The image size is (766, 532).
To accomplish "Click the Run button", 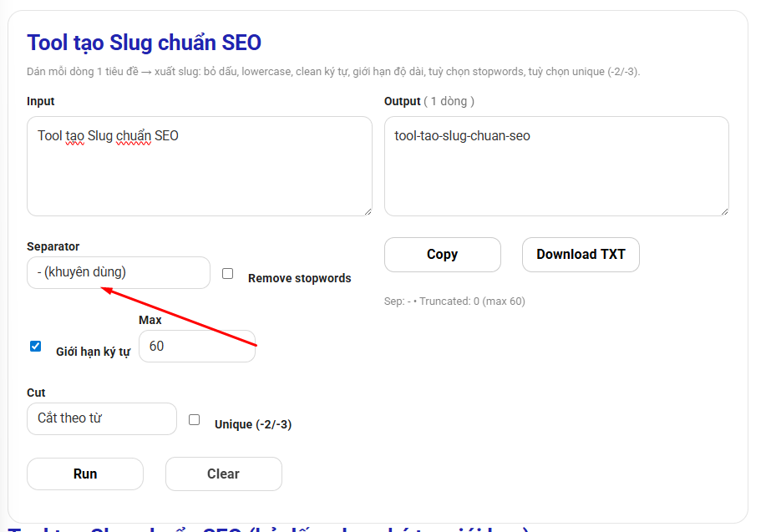I will (85, 474).
